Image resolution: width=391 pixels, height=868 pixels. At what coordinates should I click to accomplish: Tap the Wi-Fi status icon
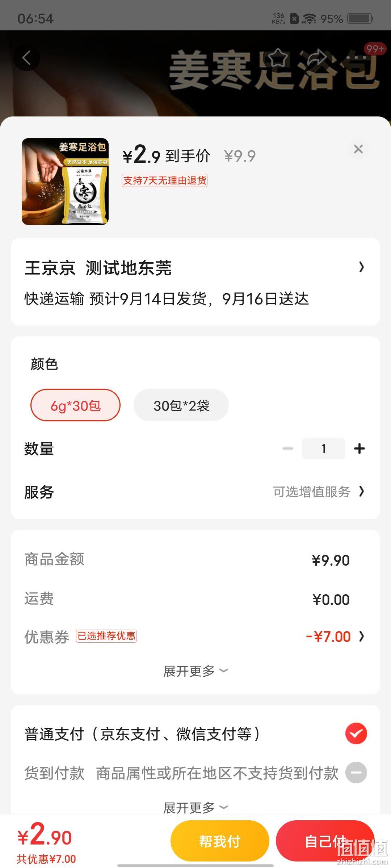pyautogui.click(x=309, y=18)
